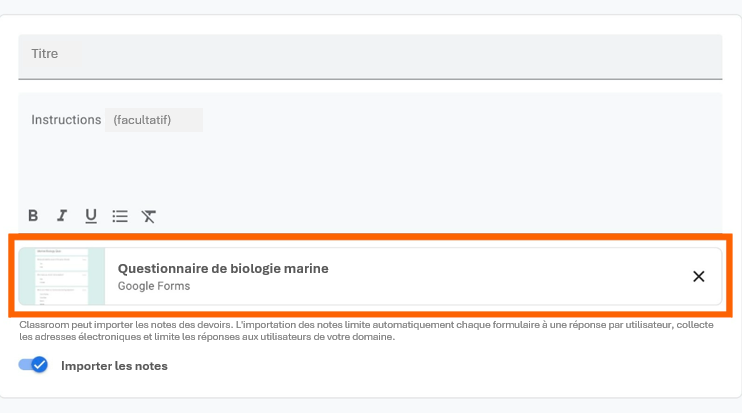Apply bold formatting to instructions
This screenshot has width=742, height=413.
(x=33, y=216)
